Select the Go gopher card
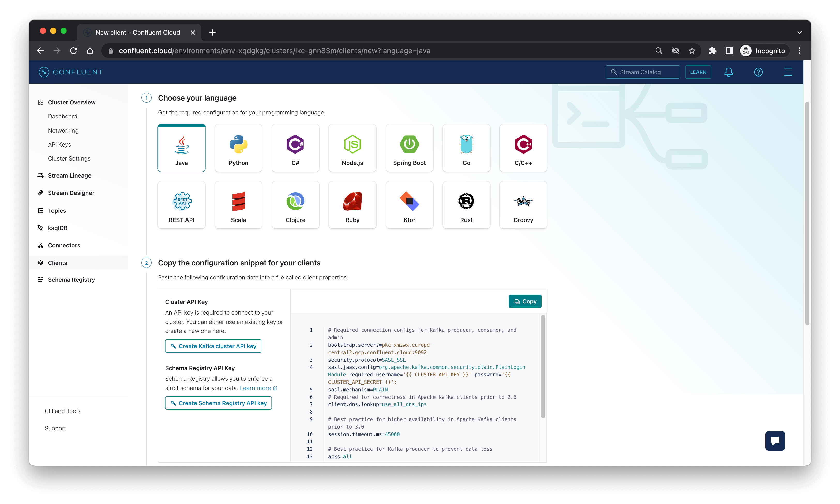840x504 pixels. pos(466,148)
